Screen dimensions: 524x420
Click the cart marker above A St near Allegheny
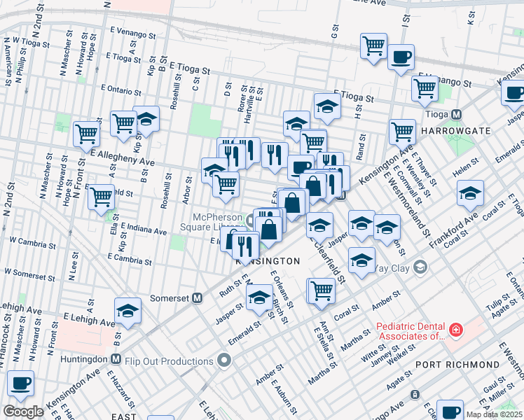click(x=124, y=127)
